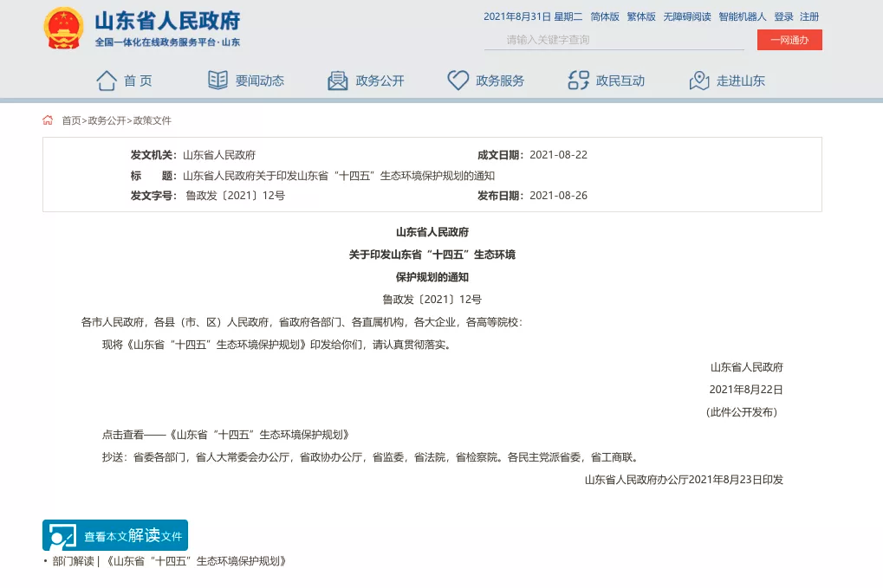The image size is (883, 588).
Task: Open the 智能机器人 assistant
Action: coord(743,16)
